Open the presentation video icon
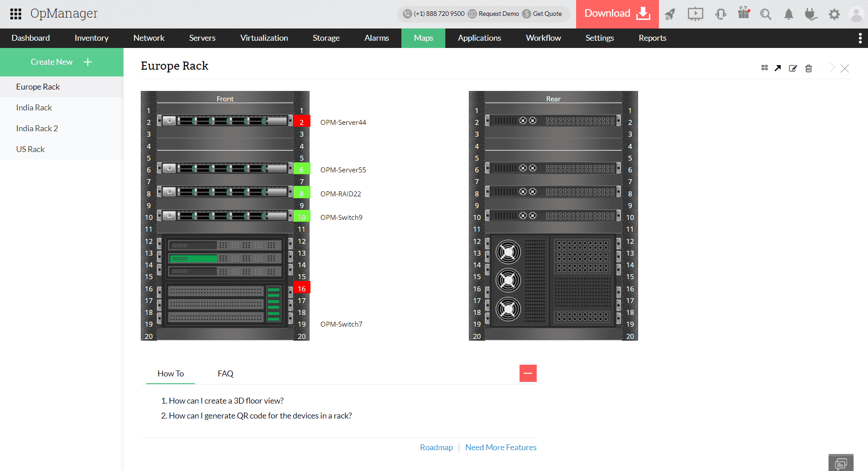The image size is (868, 471). (695, 14)
